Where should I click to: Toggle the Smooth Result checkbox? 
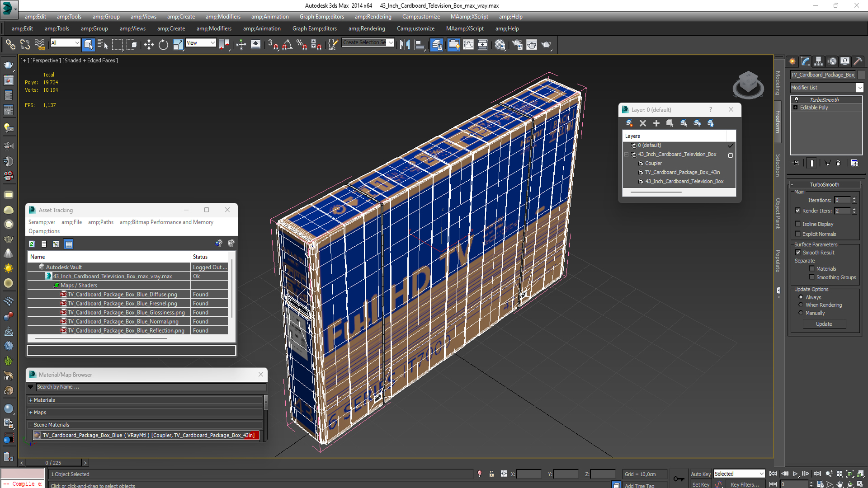click(798, 253)
